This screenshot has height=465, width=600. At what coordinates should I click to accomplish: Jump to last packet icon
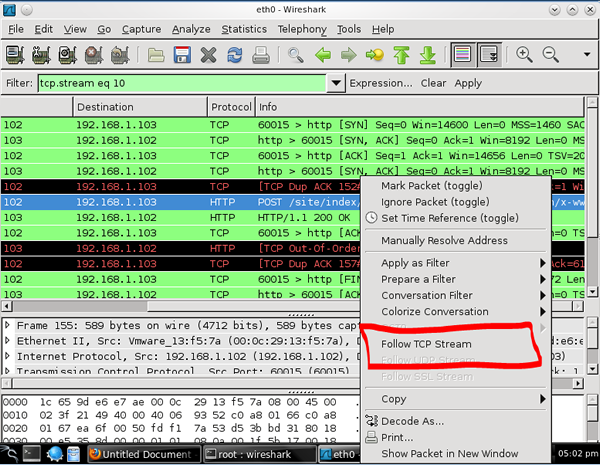point(427,55)
